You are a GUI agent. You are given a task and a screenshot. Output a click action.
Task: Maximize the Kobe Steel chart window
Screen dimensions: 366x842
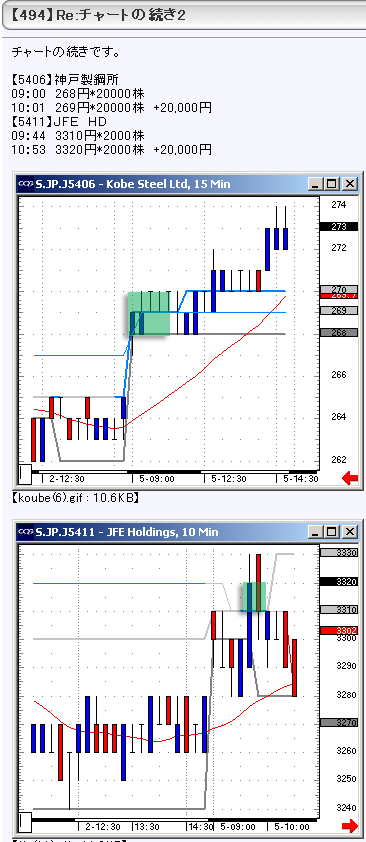[332, 184]
